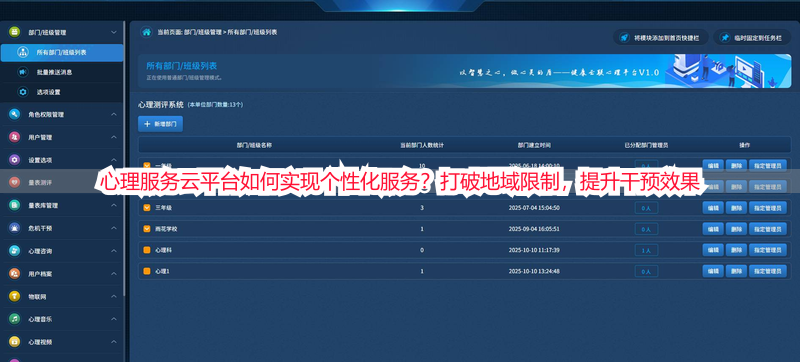Expand the 心理音乐 chevron
The image size is (800, 362).
tap(114, 319)
